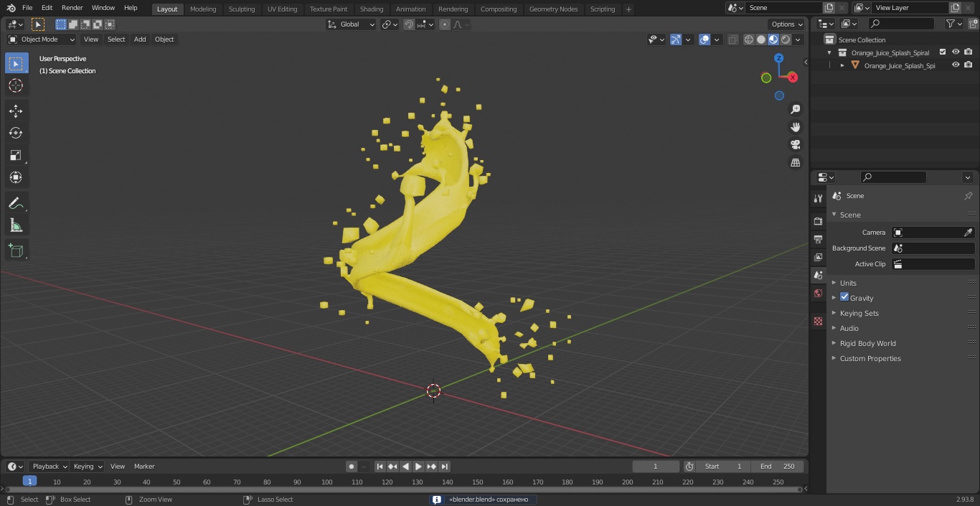Open the Playback dropdown
This screenshot has width=980, height=506.
50,467
